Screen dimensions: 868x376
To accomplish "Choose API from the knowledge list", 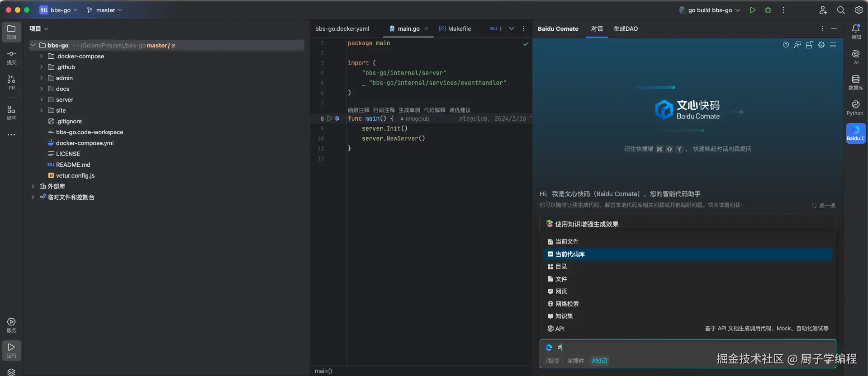I will point(688,329).
